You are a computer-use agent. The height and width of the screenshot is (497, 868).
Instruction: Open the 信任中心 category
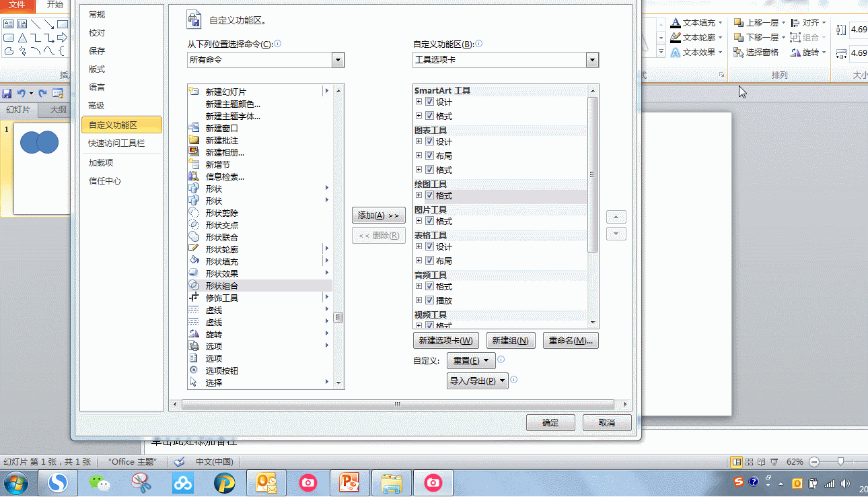pos(121,180)
